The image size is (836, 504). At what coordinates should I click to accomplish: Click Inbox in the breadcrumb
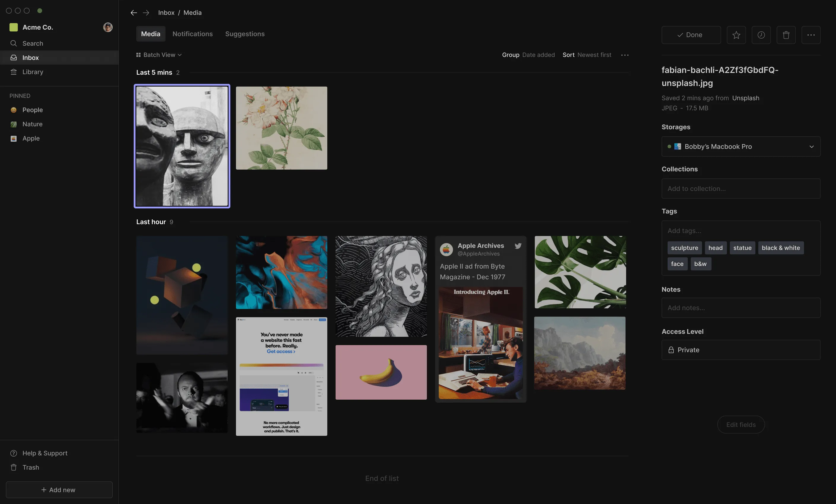(x=166, y=12)
